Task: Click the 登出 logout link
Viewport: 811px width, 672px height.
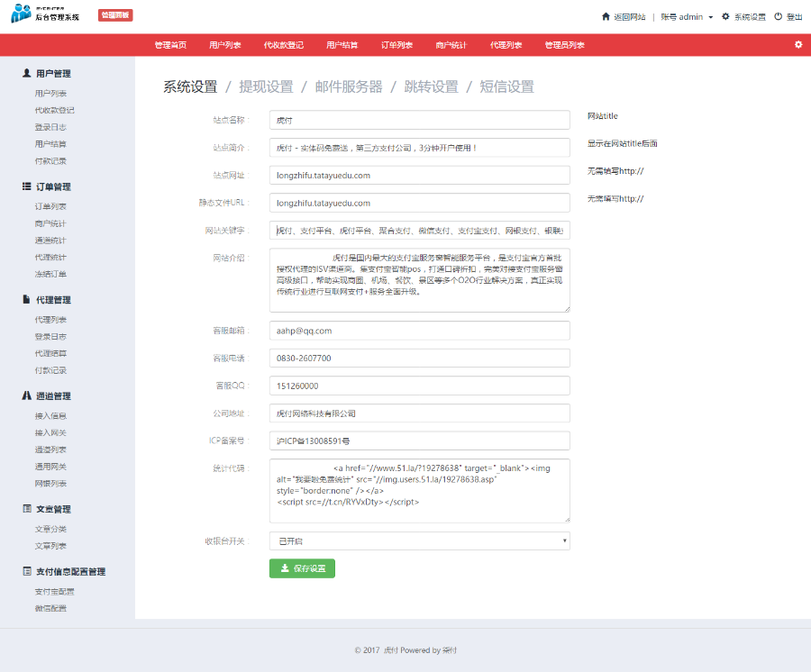Action: click(794, 17)
